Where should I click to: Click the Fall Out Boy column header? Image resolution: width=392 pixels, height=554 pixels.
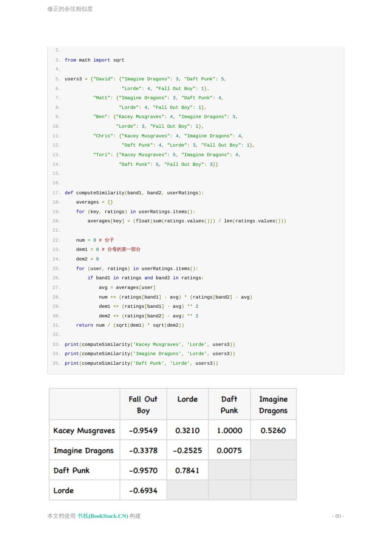coord(143,404)
